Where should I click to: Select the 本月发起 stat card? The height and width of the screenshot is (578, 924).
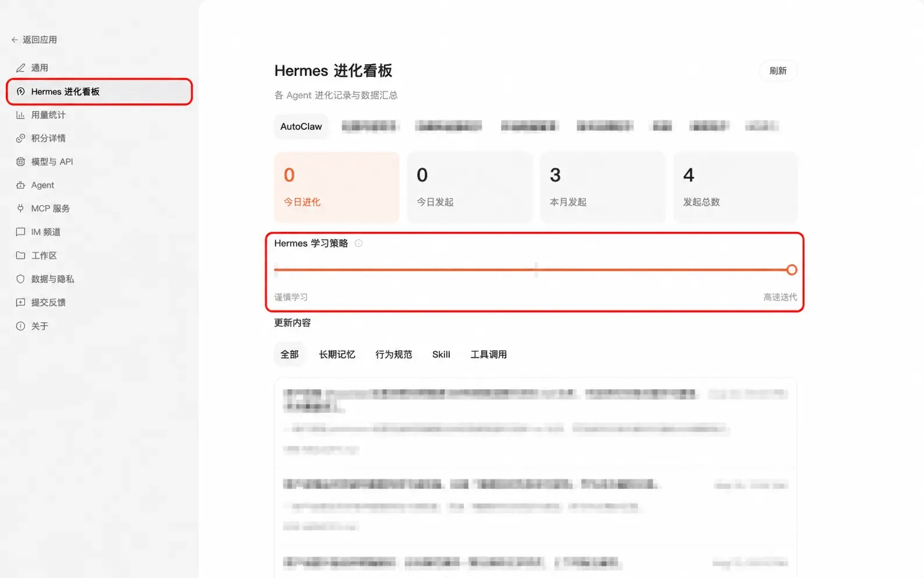[x=603, y=188]
